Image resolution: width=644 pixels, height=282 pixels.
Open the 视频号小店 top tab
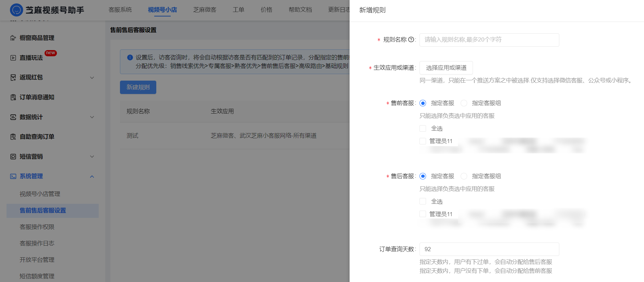pyautogui.click(x=162, y=10)
